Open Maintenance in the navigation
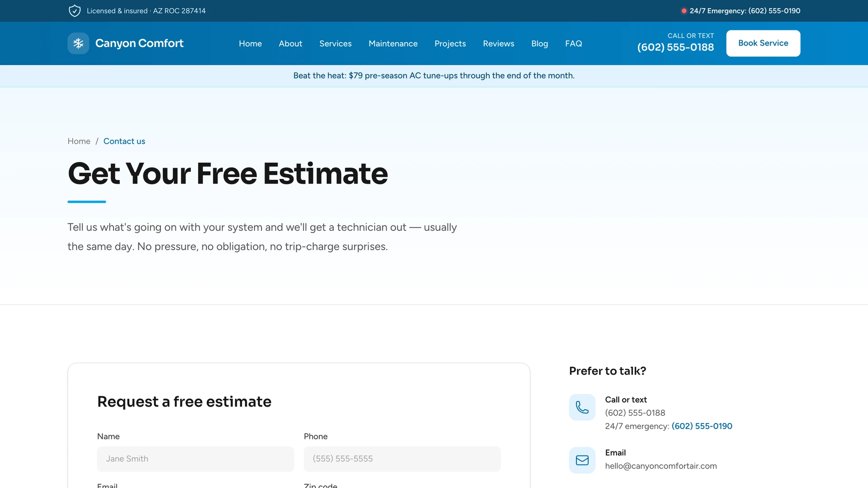The image size is (868, 488). coord(393,43)
